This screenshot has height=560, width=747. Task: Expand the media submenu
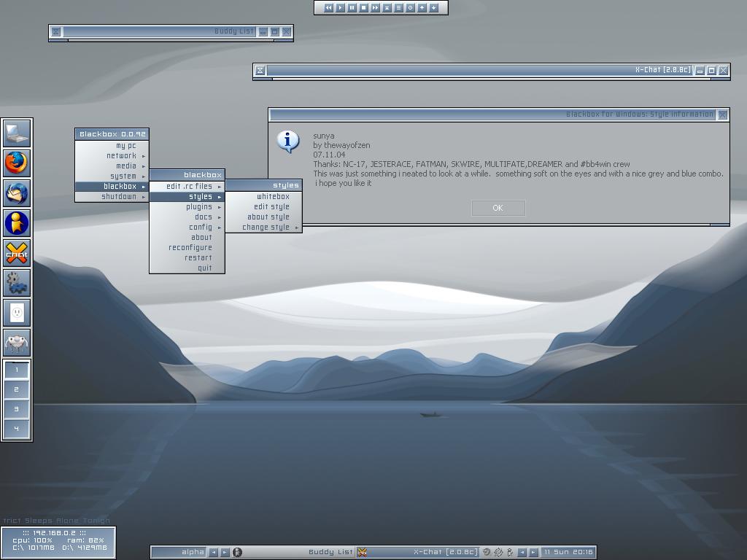[112, 166]
